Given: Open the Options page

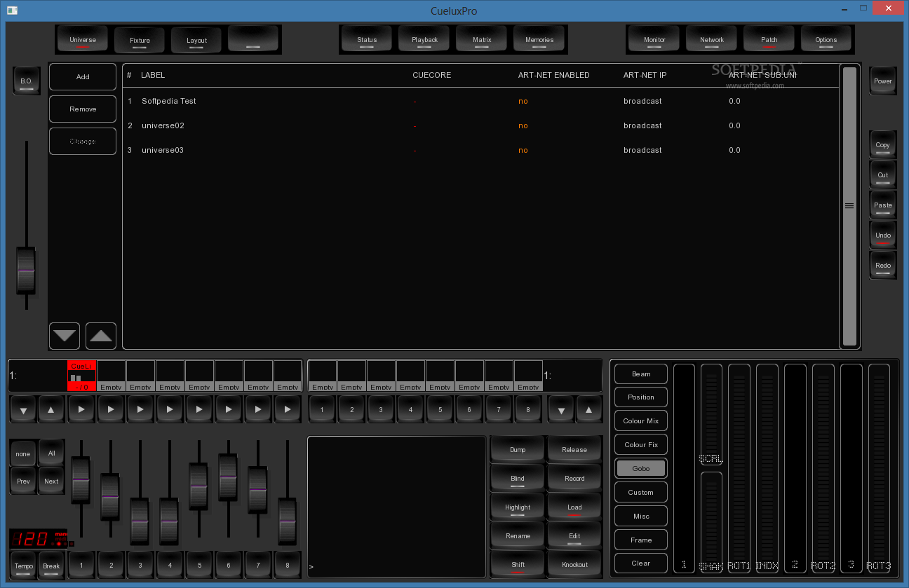Looking at the screenshot, I should tap(826, 39).
